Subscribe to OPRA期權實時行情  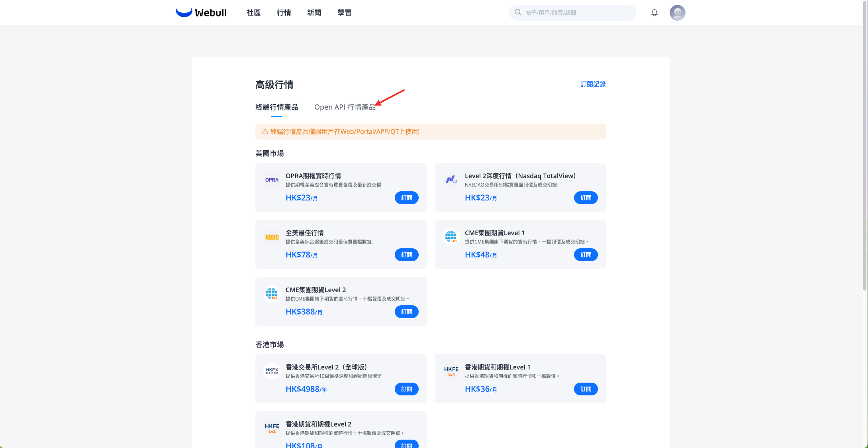tap(406, 198)
